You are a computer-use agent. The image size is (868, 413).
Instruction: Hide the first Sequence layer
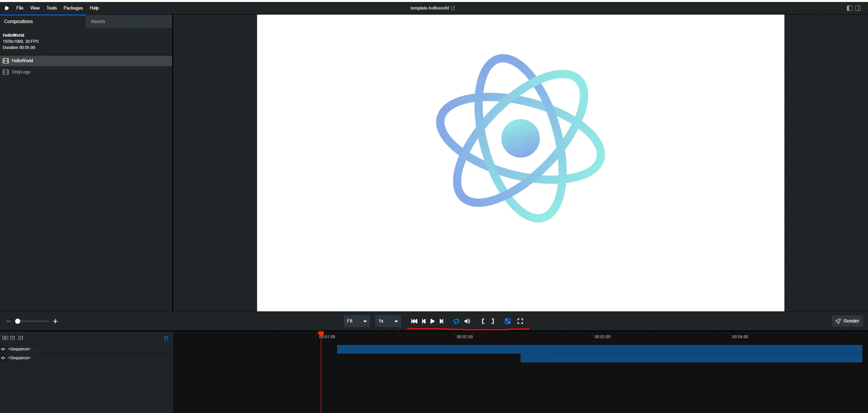tap(3, 349)
